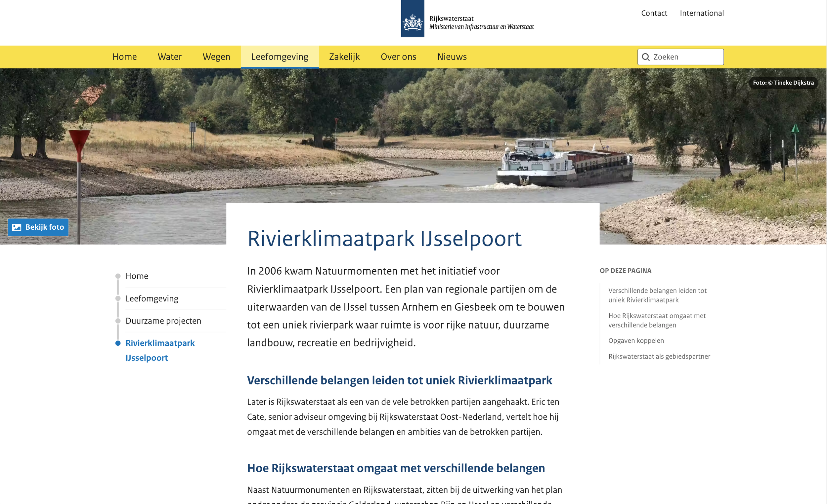
Task: Open Rijkswaterstaat als gebiedspartner anchor link
Action: 659,356
